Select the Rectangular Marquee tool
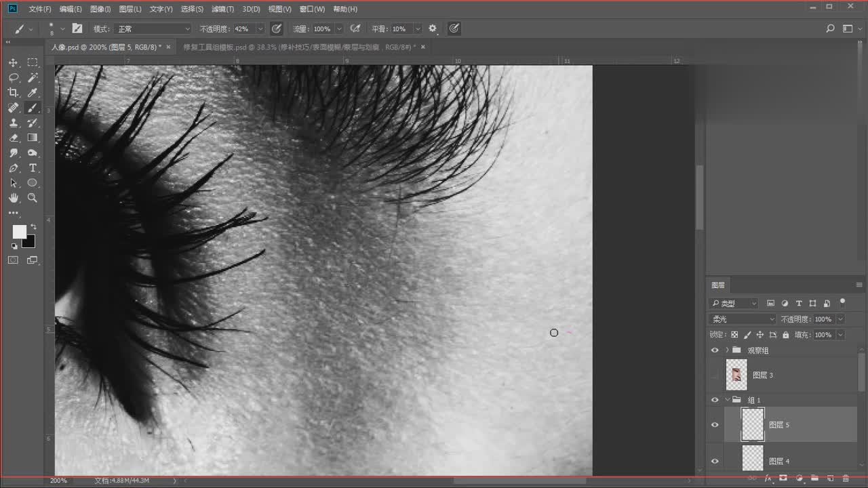Image resolution: width=868 pixels, height=488 pixels. 32,62
